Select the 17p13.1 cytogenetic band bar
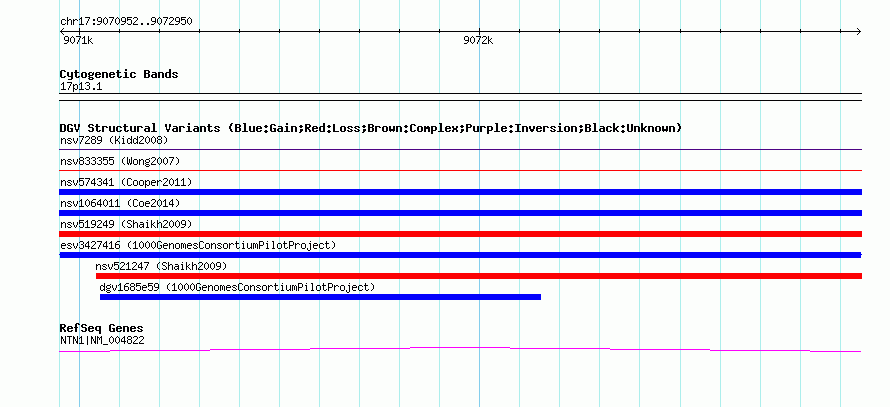 (x=460, y=96)
